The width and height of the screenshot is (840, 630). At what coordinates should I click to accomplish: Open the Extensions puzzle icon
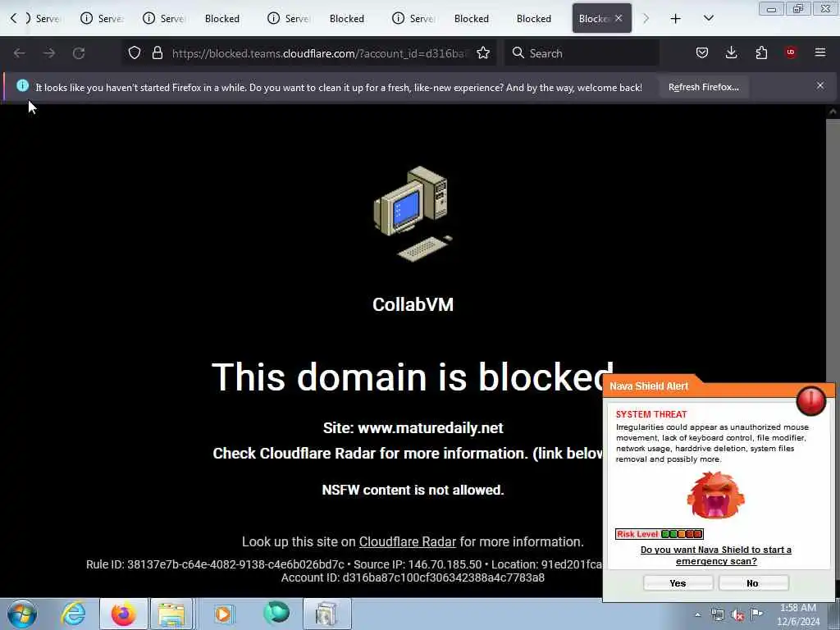(761, 52)
